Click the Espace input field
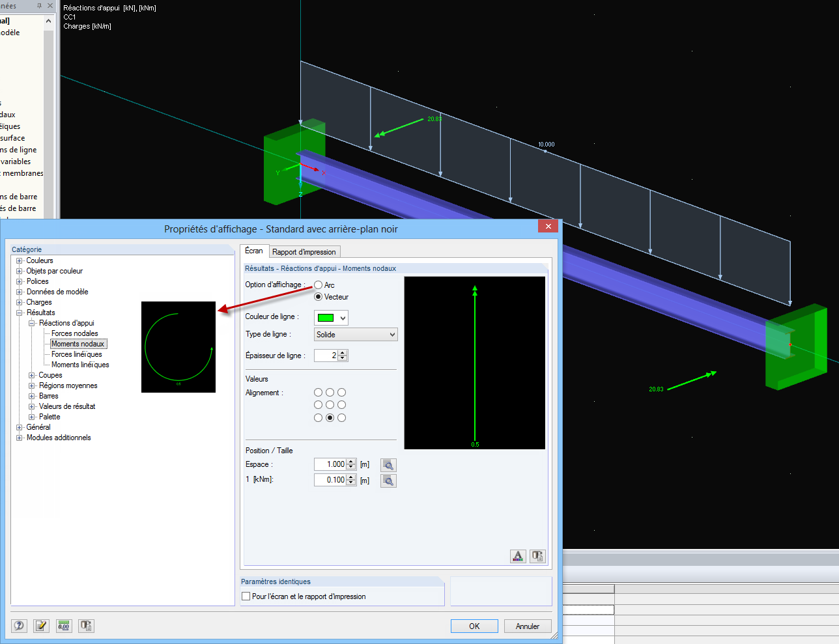Screen dimensions: 839x644 330,464
